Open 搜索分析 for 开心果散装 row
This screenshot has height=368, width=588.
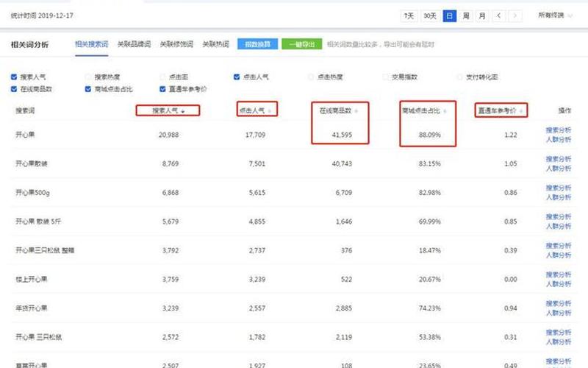[x=559, y=159]
